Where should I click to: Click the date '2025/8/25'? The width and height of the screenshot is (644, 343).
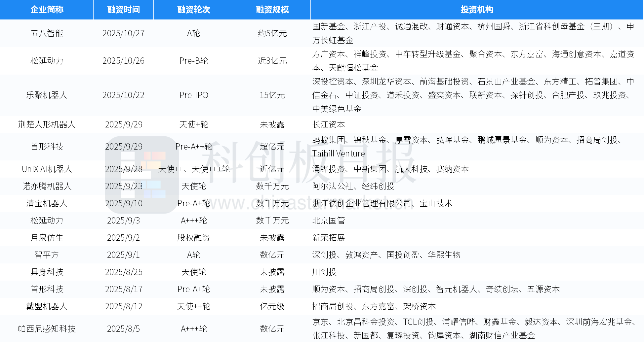point(123,272)
